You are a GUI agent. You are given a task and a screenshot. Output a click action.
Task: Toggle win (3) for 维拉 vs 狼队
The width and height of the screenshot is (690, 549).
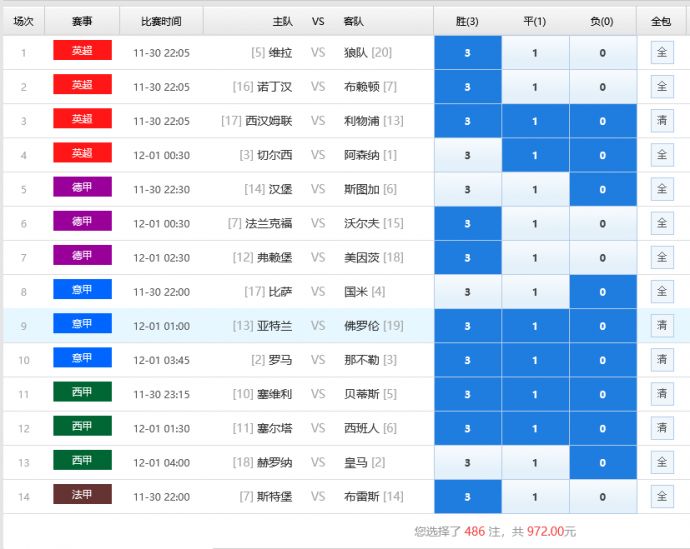467,53
